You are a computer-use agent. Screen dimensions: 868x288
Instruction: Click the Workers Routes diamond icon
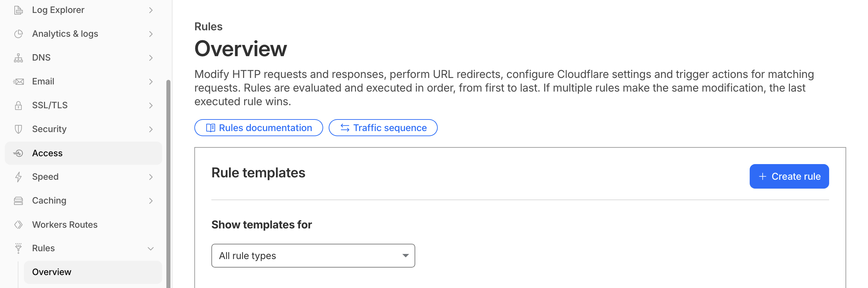coord(18,225)
